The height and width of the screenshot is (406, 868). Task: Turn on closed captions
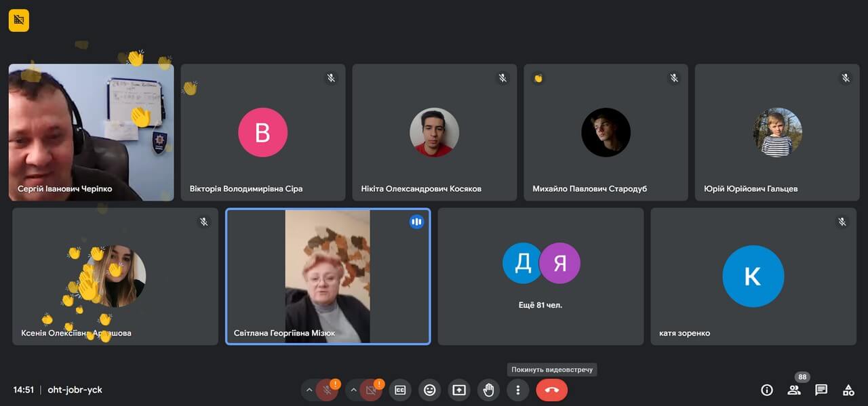(400, 390)
